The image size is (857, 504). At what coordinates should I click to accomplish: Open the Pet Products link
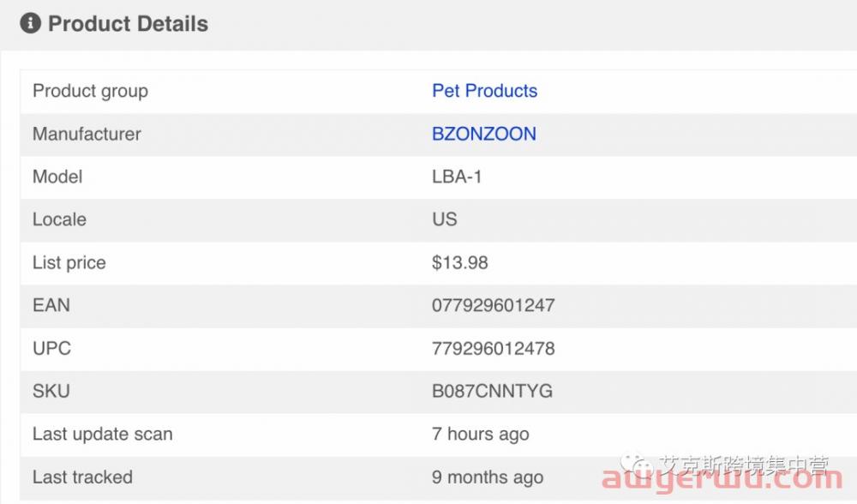pos(485,91)
